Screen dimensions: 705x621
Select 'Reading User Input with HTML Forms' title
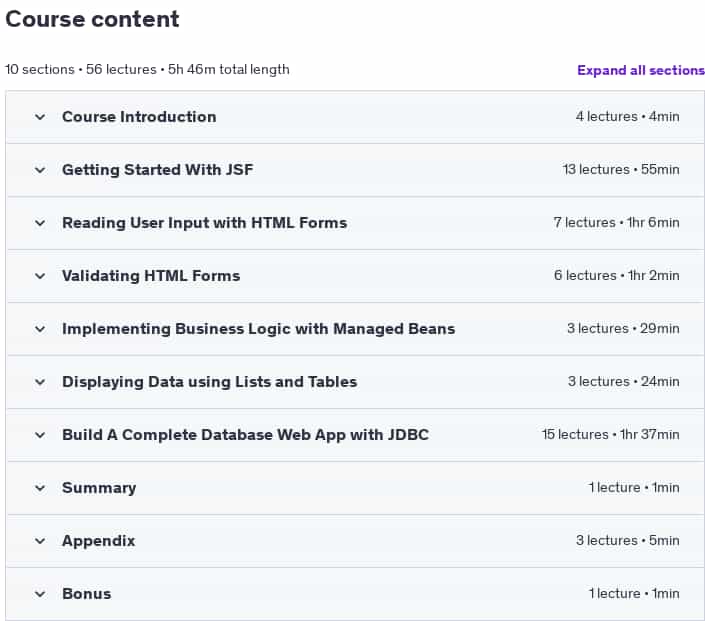pyautogui.click(x=205, y=223)
